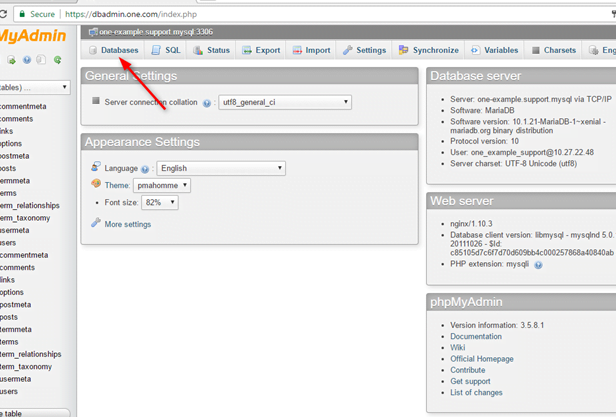Open the Export tab
The width and height of the screenshot is (616, 417).
261,50
